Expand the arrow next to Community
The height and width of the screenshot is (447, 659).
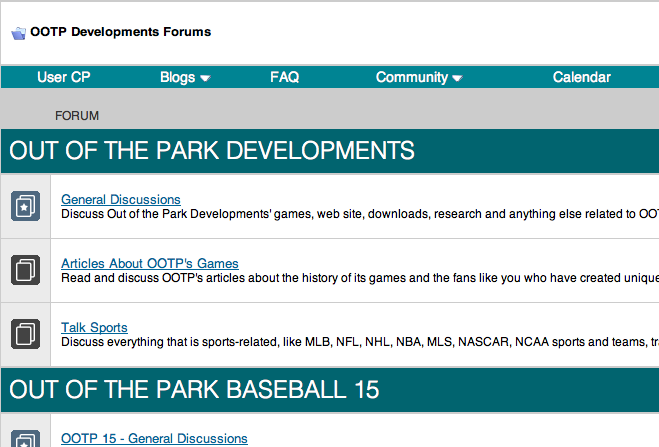[457, 78]
